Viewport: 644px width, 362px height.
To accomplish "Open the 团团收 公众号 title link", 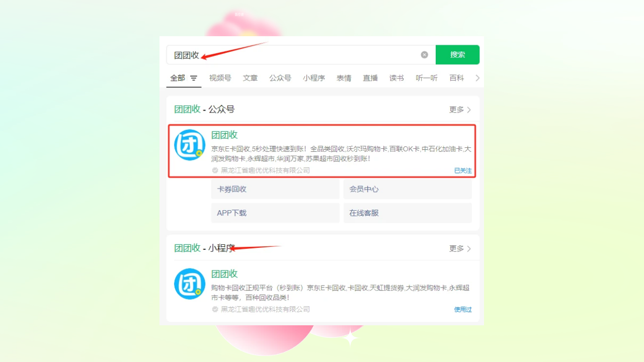I will 224,135.
